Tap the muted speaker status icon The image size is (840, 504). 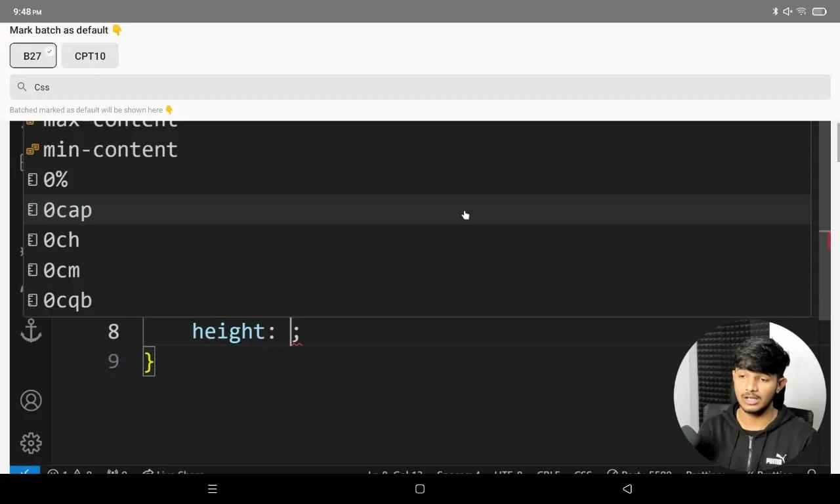787,11
